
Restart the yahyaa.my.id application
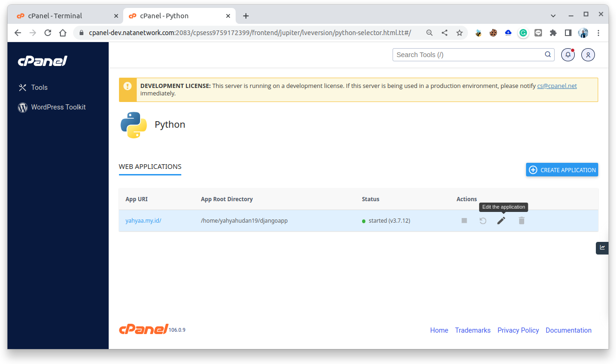point(483,220)
